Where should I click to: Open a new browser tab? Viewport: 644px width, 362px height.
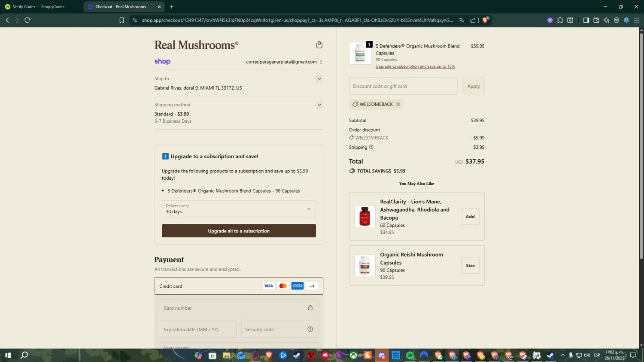(x=172, y=7)
